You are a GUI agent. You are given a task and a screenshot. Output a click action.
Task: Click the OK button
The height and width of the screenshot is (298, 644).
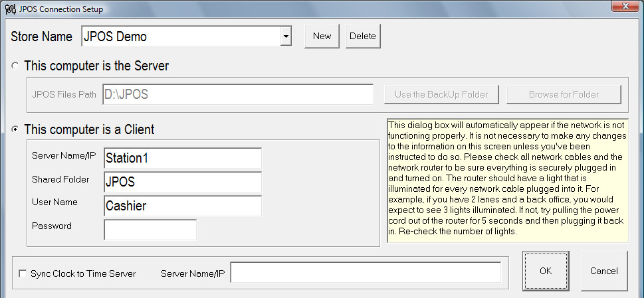[x=546, y=271]
